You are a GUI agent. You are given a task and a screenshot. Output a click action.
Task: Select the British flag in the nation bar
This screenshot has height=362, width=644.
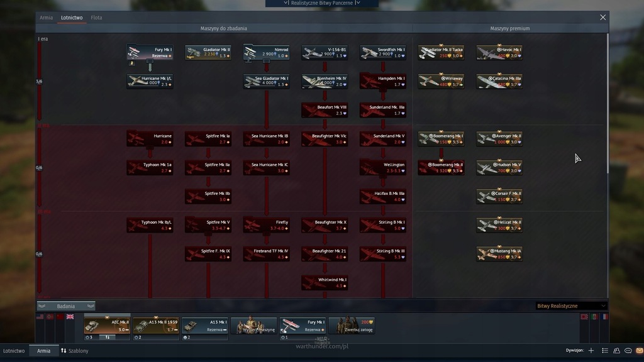click(x=70, y=317)
